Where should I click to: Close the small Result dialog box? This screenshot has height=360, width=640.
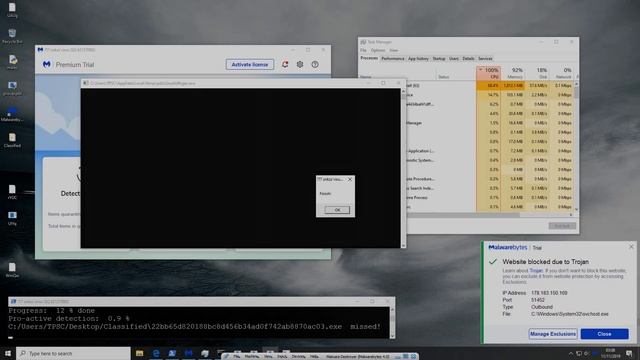pyautogui.click(x=350, y=179)
